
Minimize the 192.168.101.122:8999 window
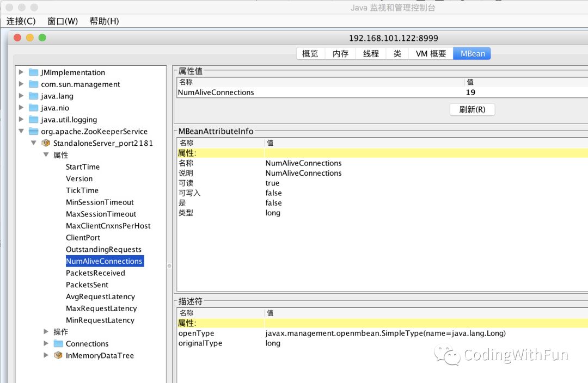tap(29, 38)
